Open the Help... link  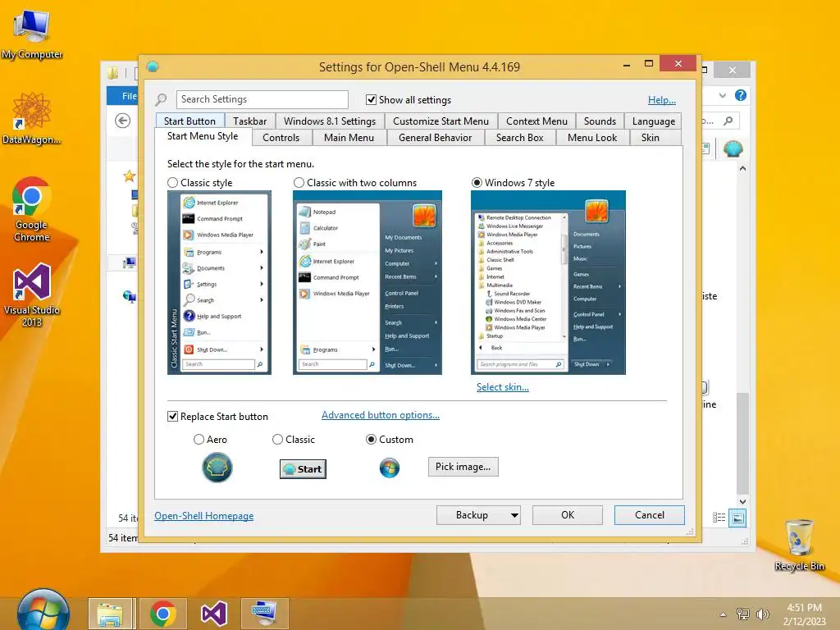(662, 99)
